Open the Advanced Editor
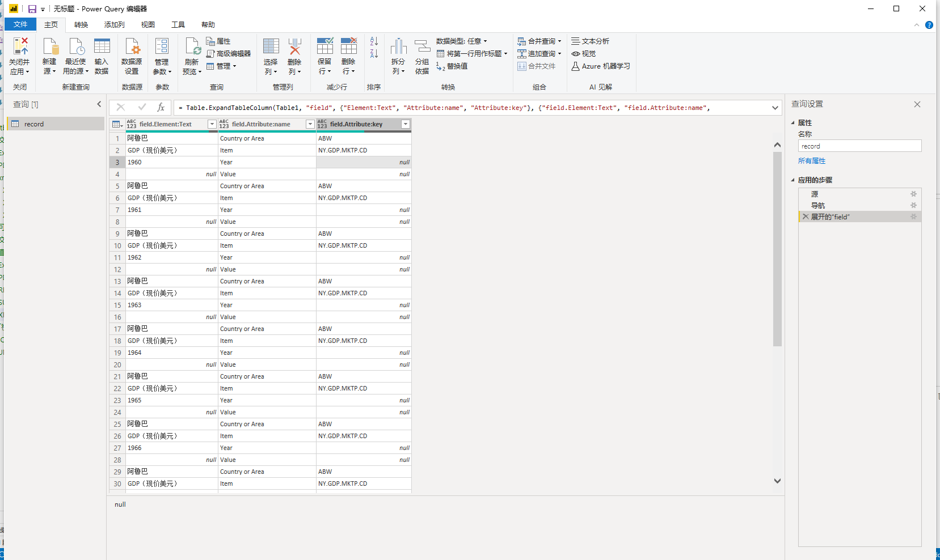Viewport: 940px width, 560px height. [x=229, y=53]
